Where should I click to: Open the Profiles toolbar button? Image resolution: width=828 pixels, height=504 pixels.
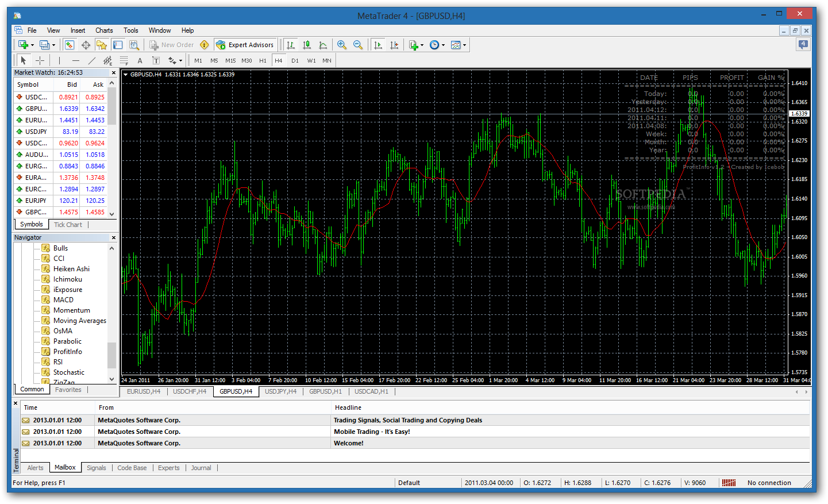(x=44, y=45)
